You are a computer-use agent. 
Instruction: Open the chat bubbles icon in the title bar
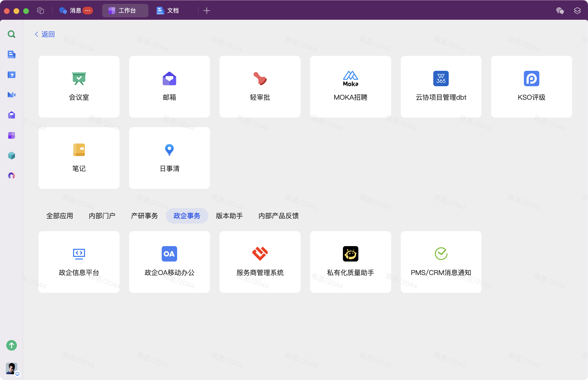tap(560, 11)
